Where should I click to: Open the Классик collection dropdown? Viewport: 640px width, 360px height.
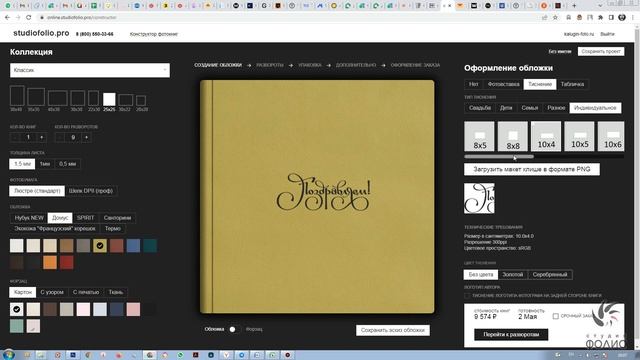pyautogui.click(x=90, y=70)
